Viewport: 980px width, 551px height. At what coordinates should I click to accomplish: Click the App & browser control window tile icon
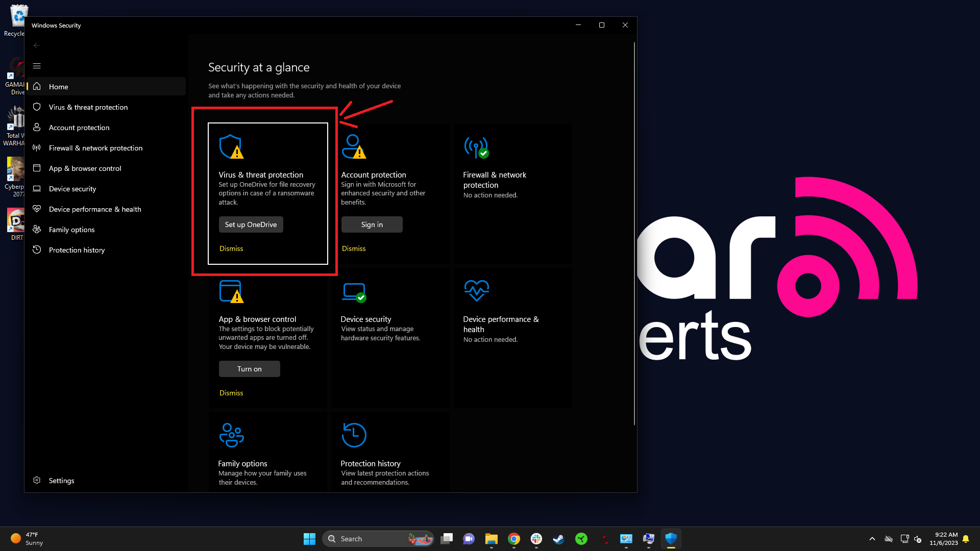click(x=231, y=291)
